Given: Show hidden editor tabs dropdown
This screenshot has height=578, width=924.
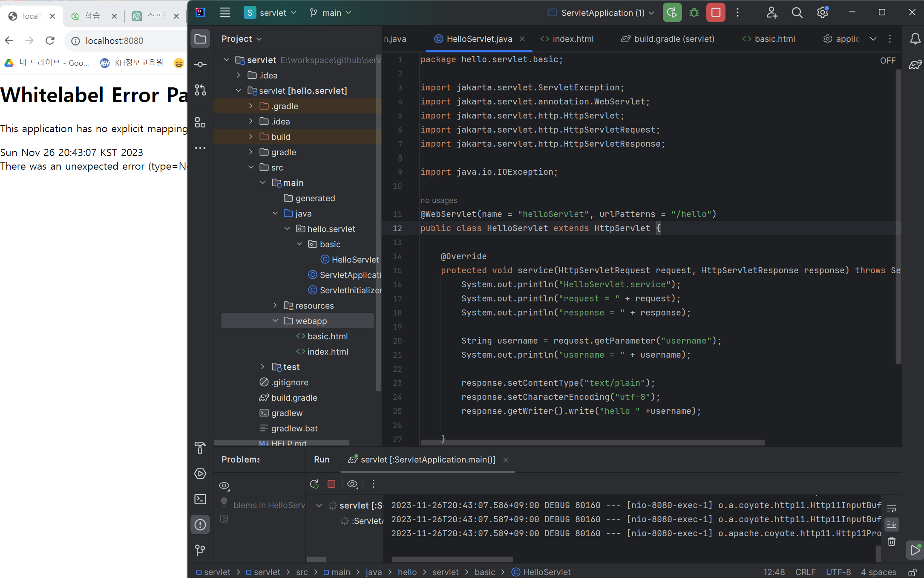Looking at the screenshot, I should pyautogui.click(x=873, y=39).
